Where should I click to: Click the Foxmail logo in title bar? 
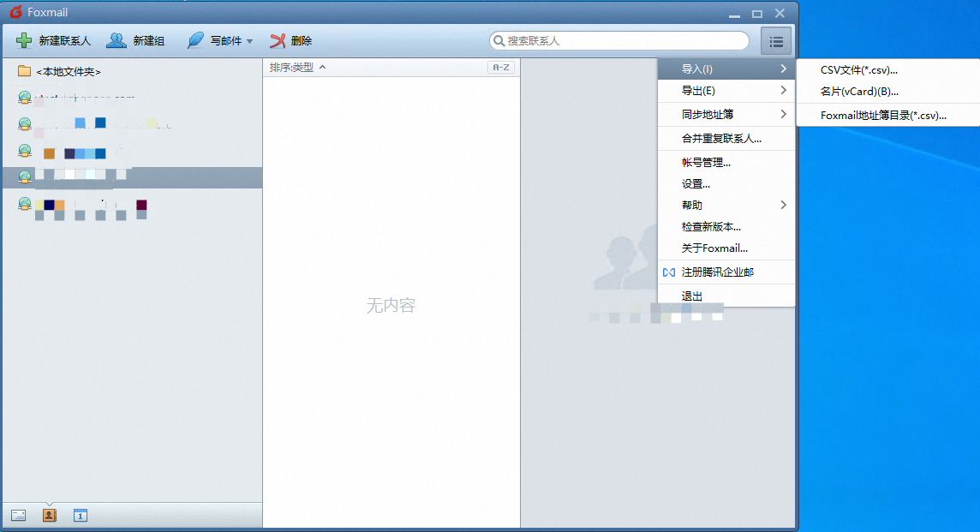tap(15, 12)
